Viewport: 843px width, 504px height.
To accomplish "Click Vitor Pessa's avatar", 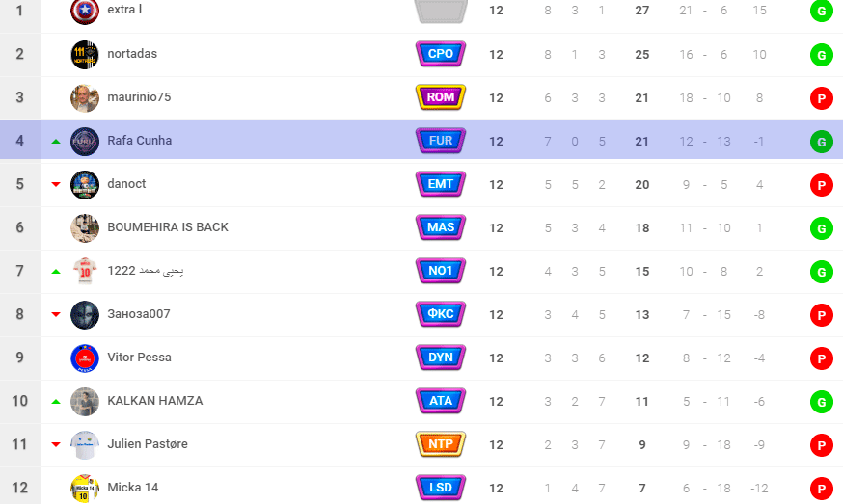I will tap(85, 358).
